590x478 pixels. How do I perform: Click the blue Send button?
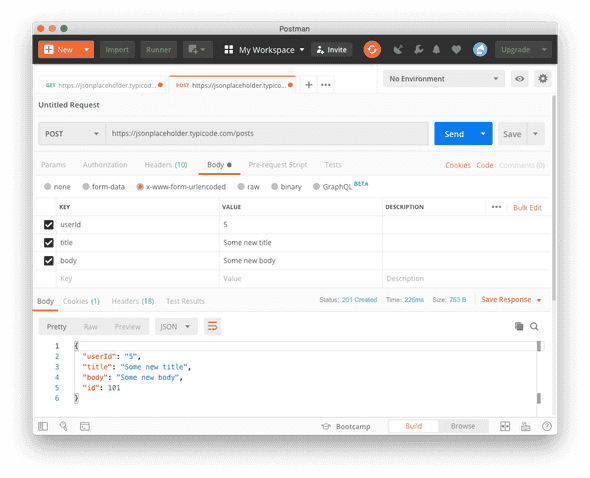pos(454,134)
